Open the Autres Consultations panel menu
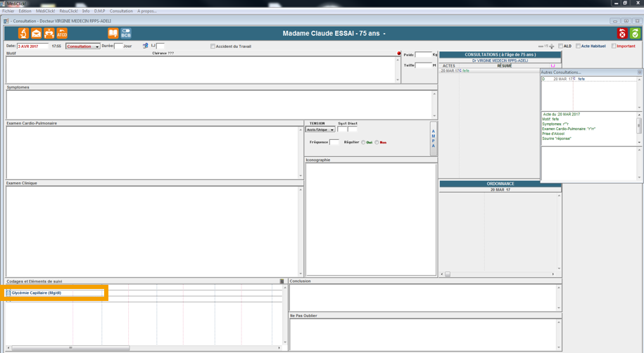The image size is (644, 353). [639, 72]
